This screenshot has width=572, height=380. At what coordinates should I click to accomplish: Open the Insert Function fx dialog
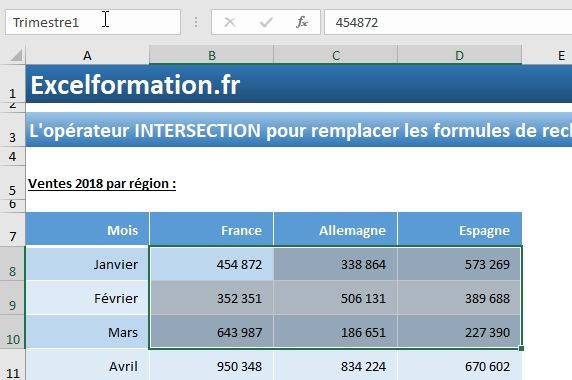[302, 22]
